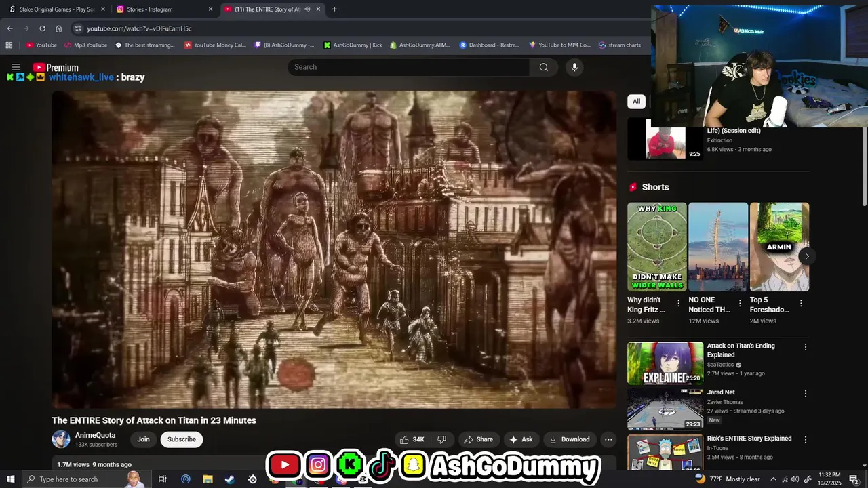Open Why didn't King Fritz short thumbnail
The height and width of the screenshot is (488, 868).
pyautogui.click(x=657, y=247)
